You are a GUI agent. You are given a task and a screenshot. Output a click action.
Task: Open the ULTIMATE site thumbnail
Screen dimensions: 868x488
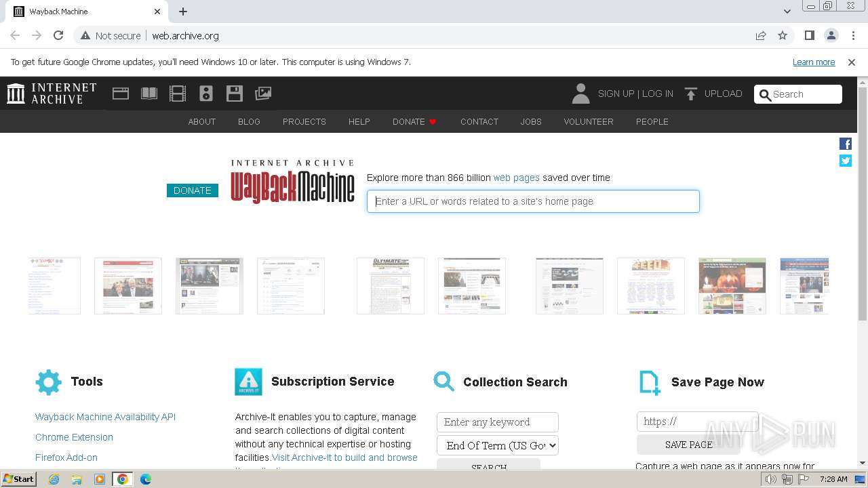[x=391, y=285]
